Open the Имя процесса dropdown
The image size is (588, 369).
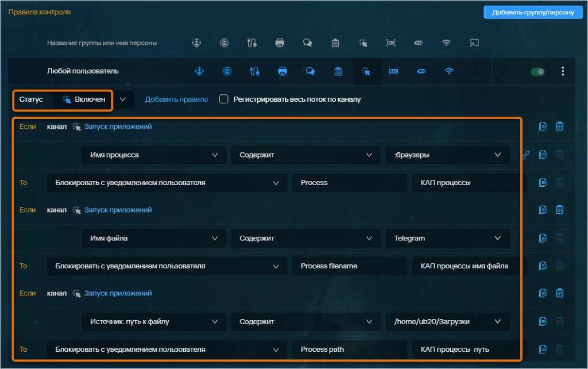pyautogui.click(x=153, y=155)
